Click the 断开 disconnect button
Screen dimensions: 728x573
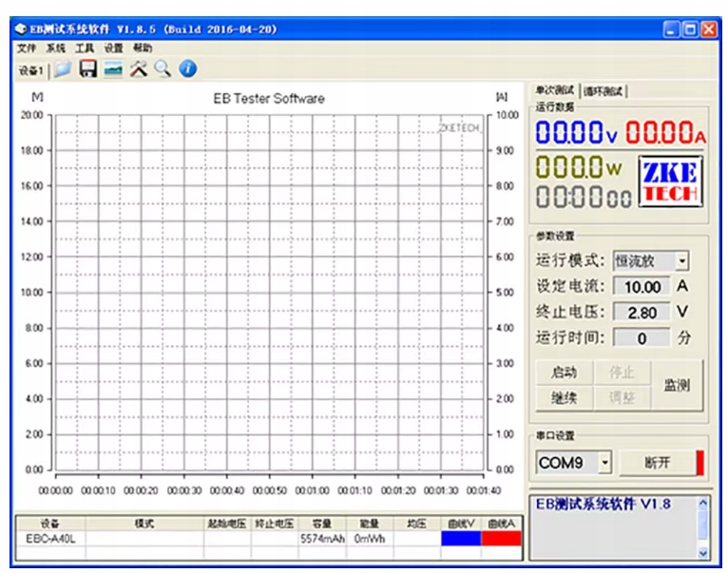tap(657, 463)
